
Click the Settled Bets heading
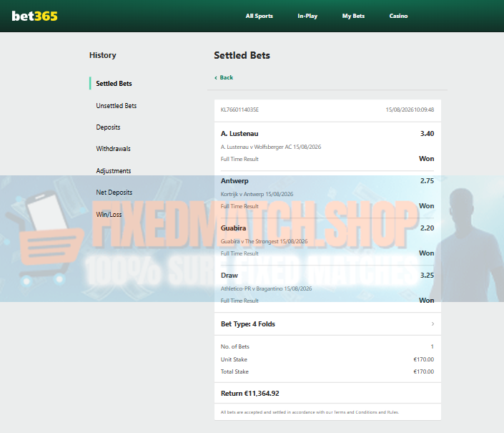[242, 56]
